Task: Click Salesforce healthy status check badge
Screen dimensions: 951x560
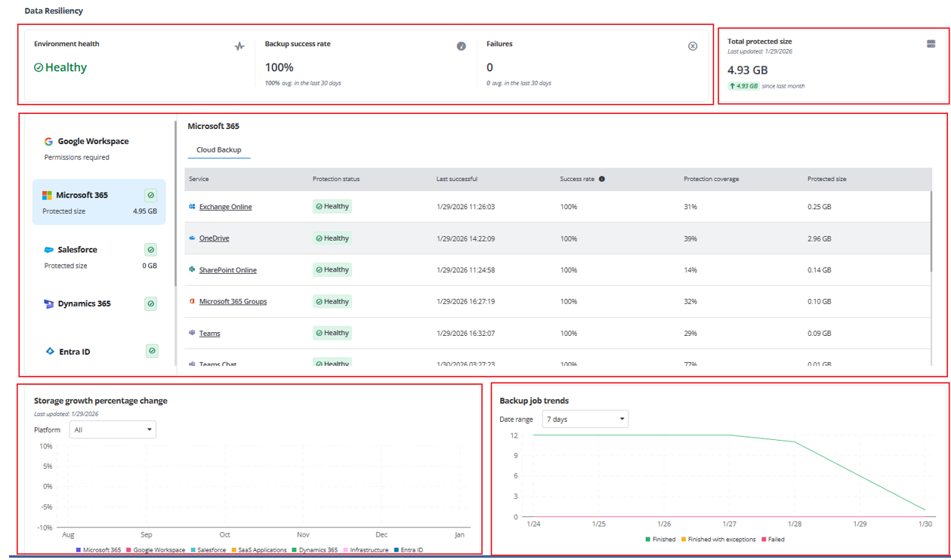Action: [x=151, y=250]
